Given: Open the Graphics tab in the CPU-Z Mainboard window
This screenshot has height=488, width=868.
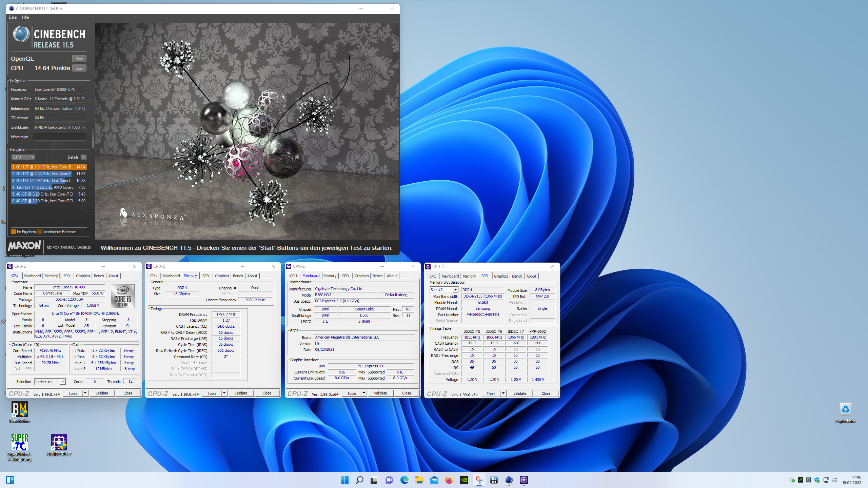Looking at the screenshot, I should coord(361,276).
